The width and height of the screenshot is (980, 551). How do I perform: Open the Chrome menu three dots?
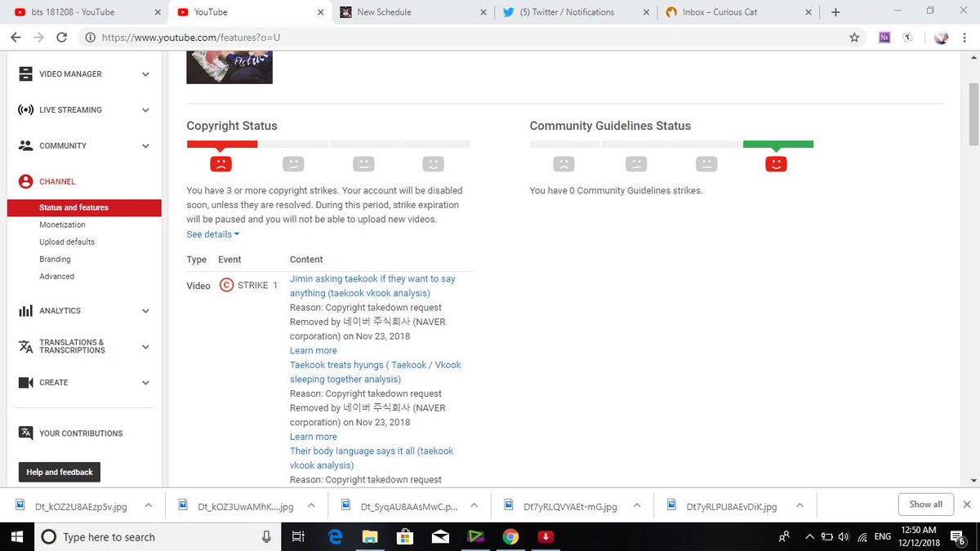click(966, 38)
